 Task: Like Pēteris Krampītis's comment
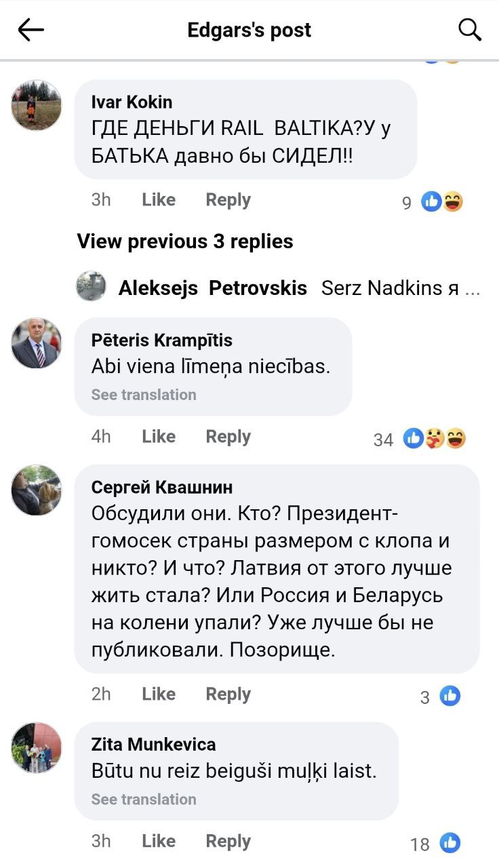[159, 437]
